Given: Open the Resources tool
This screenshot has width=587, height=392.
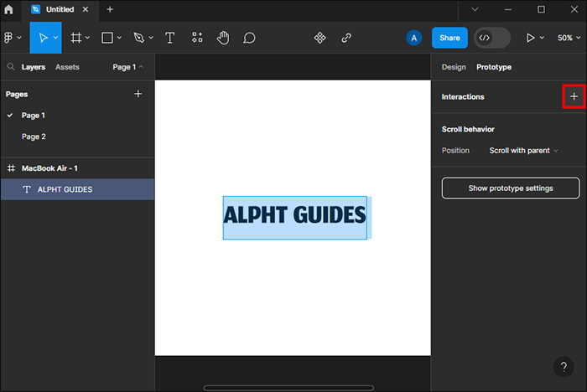Looking at the screenshot, I should click(197, 38).
